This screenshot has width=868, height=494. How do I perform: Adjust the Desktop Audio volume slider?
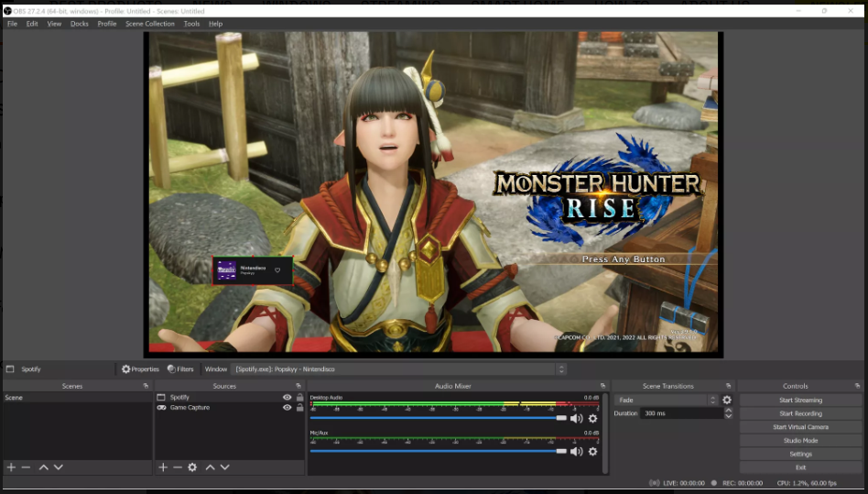(439, 418)
